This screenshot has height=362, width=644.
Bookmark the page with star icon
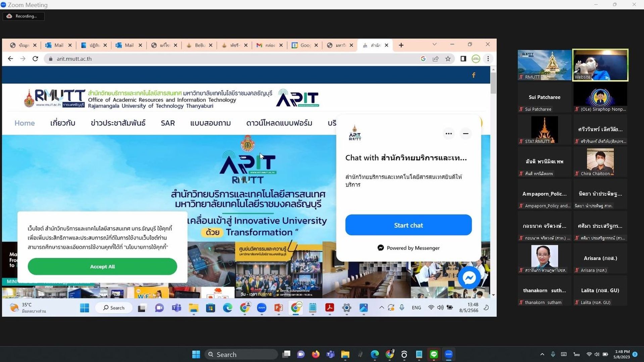point(448,59)
